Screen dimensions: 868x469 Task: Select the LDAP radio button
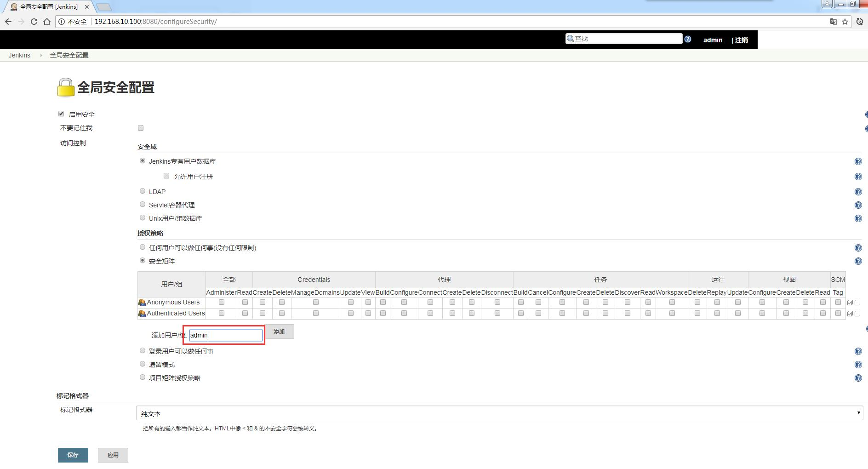click(143, 191)
